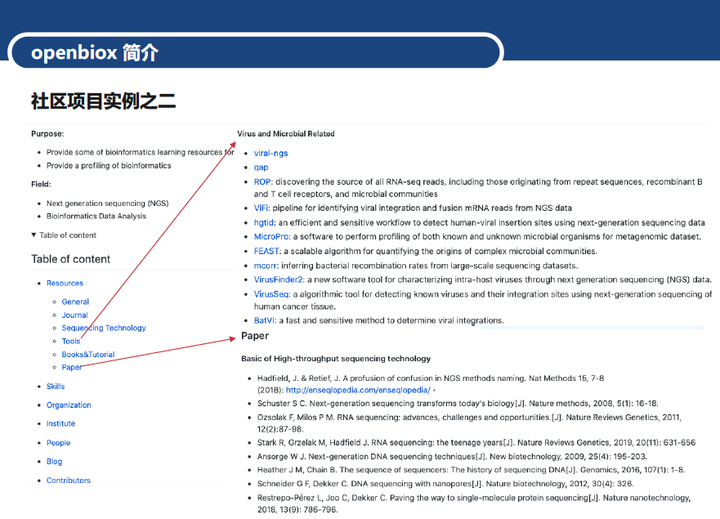Select 'Next generation sequencing (NGS)' bullet text
720x519 pixels.
(107, 203)
